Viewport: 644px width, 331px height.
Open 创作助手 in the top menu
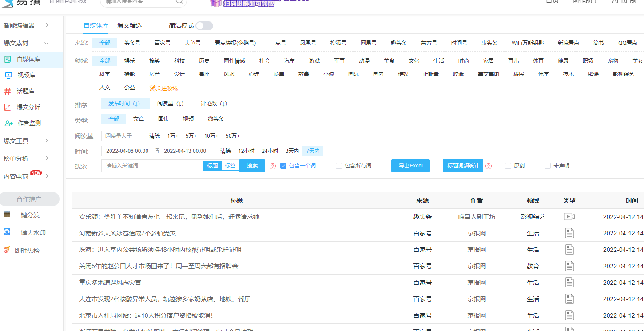point(585,2)
